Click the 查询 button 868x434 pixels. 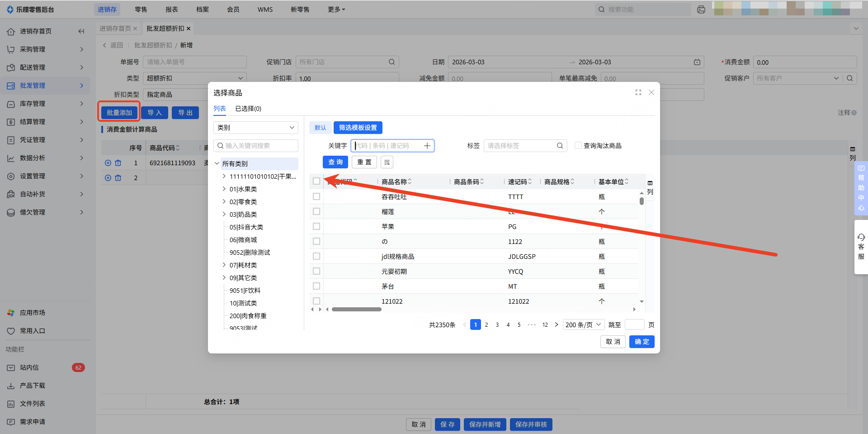click(335, 162)
